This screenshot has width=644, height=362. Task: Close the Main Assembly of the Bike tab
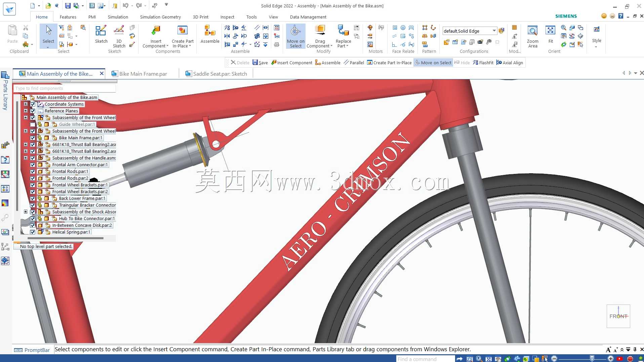pos(102,73)
